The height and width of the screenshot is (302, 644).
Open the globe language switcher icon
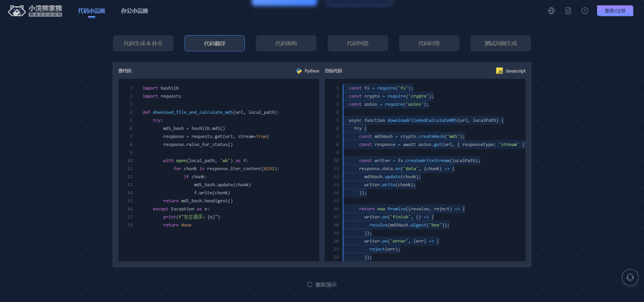point(551,11)
